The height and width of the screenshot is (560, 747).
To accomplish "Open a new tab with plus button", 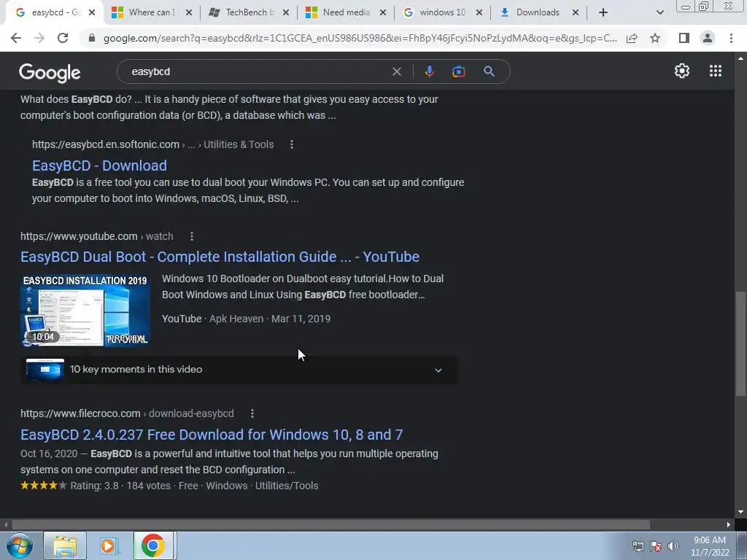I will click(603, 12).
